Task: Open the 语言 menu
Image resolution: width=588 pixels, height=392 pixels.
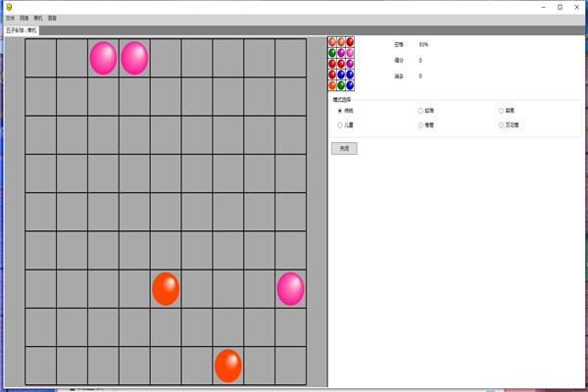Action: point(52,18)
